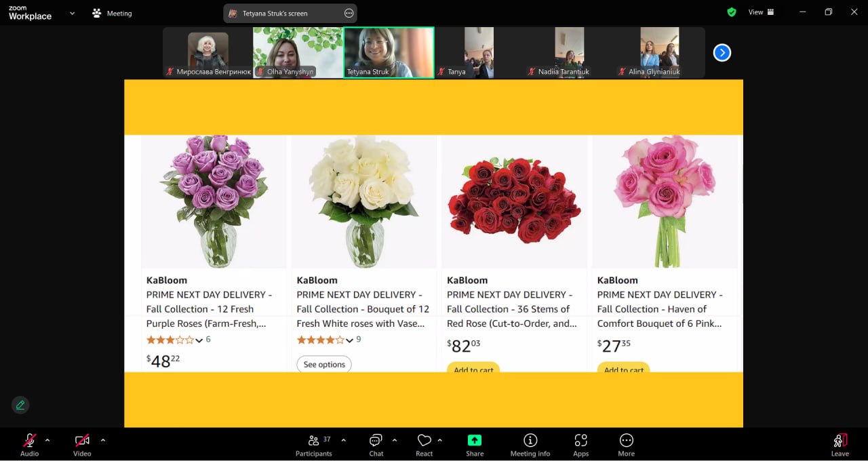Image resolution: width=868 pixels, height=461 pixels.
Task: Add the $27.35 pink roses to cart
Action: pos(624,367)
